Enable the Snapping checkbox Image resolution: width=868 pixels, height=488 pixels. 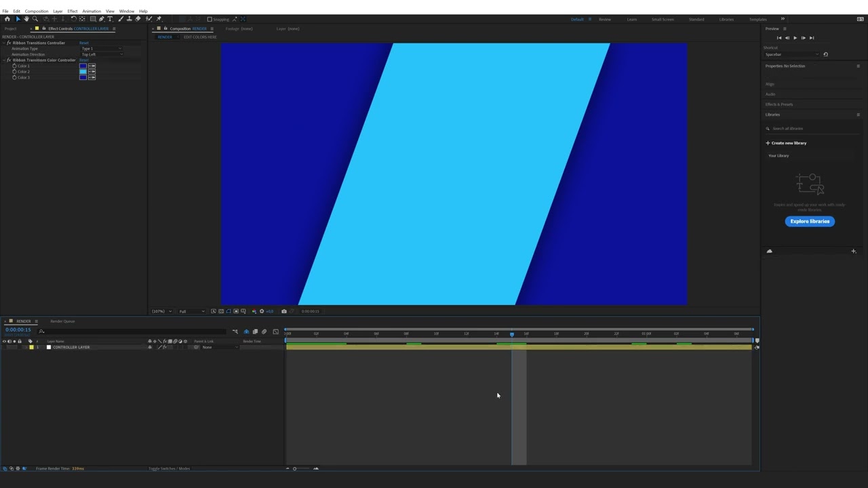coord(210,19)
